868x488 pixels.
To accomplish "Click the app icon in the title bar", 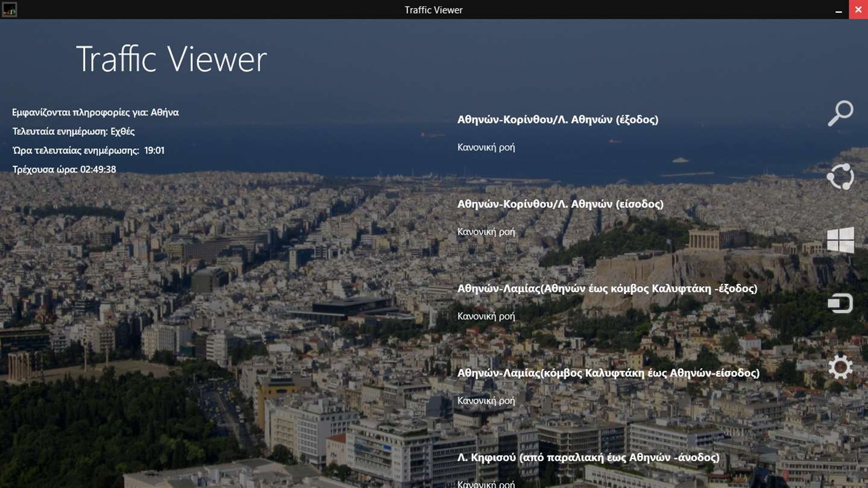I will pos(9,9).
